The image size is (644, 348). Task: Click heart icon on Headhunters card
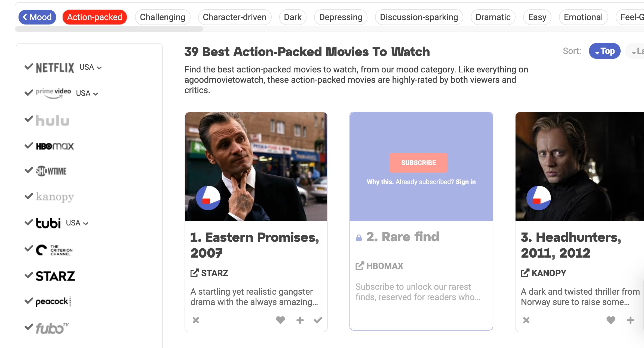611,320
